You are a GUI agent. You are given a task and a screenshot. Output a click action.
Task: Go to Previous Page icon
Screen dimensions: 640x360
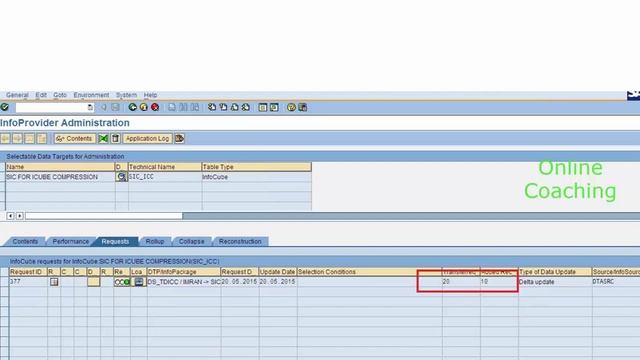(223, 107)
